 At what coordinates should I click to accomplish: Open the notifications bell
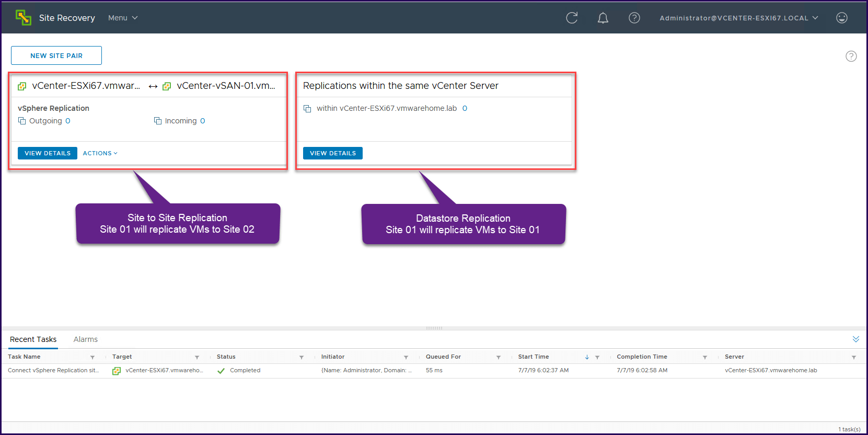tap(603, 18)
